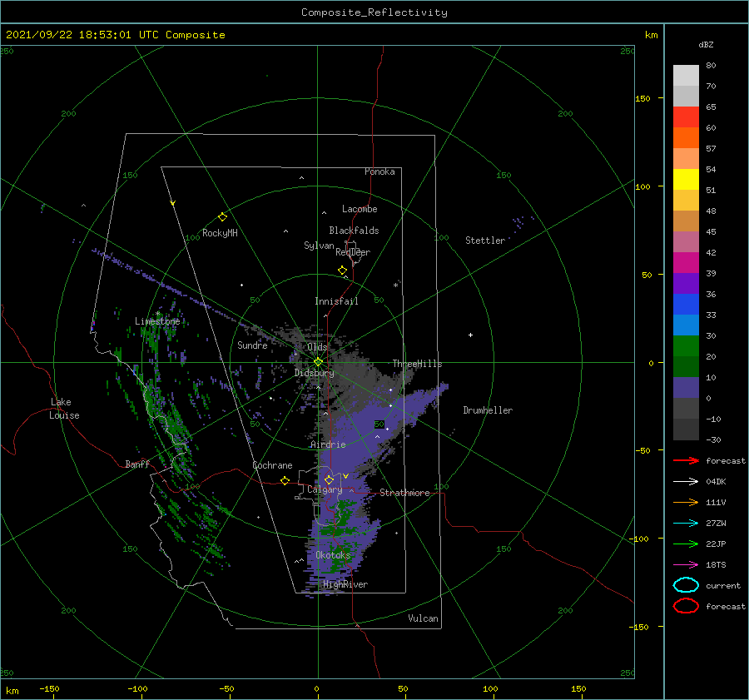Image resolution: width=749 pixels, height=700 pixels.
Task: Click the ThreeHills town label
Action: click(x=417, y=364)
